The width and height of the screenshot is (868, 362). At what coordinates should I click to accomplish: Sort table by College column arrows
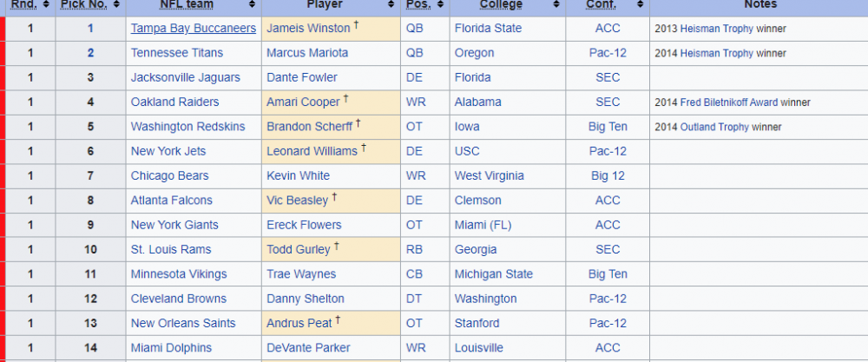click(558, 5)
